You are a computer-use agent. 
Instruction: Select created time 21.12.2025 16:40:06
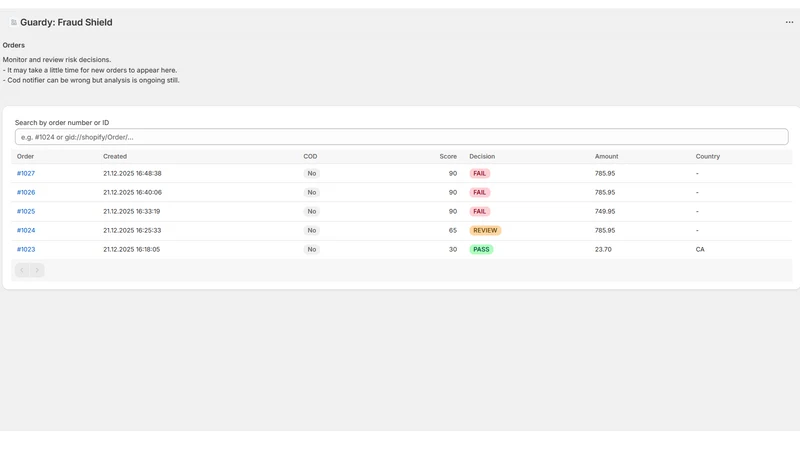[x=132, y=192]
